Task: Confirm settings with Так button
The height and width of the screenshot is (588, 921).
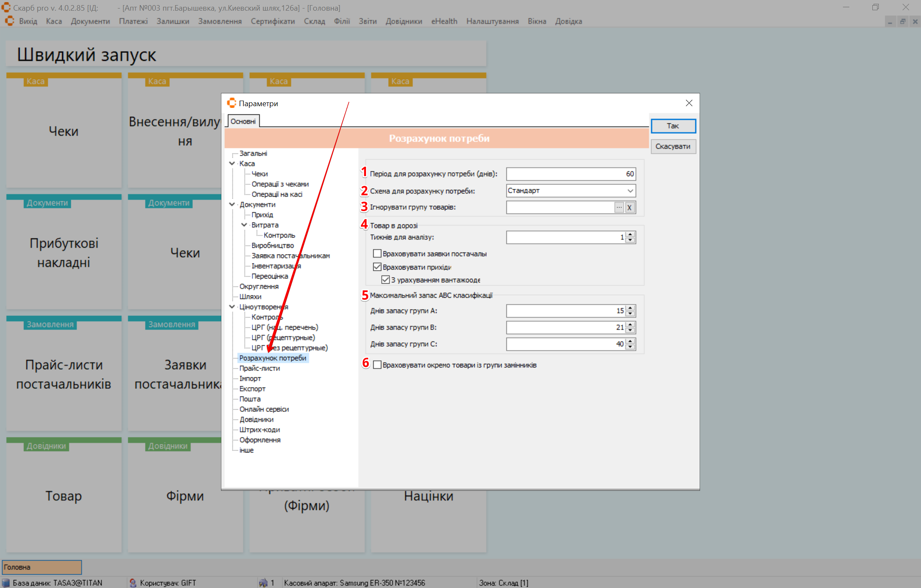Action: (673, 126)
